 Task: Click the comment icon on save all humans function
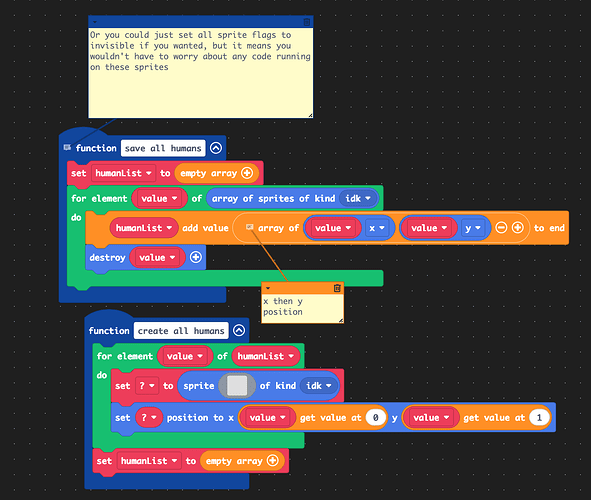67,147
